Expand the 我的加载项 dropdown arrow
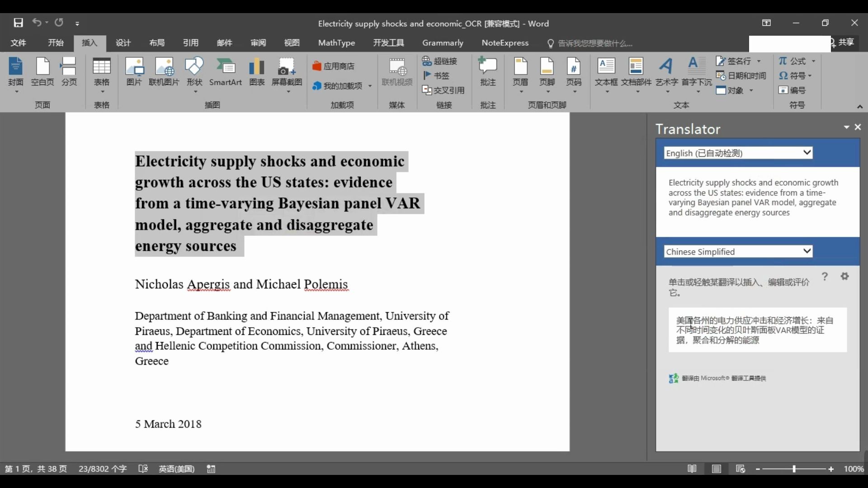This screenshot has width=868, height=488. coord(370,86)
